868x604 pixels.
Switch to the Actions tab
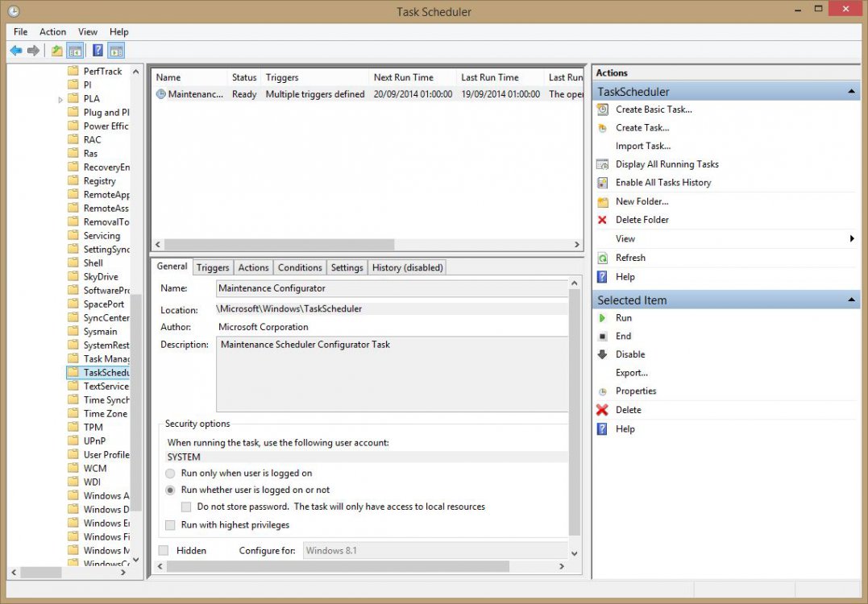[253, 267]
